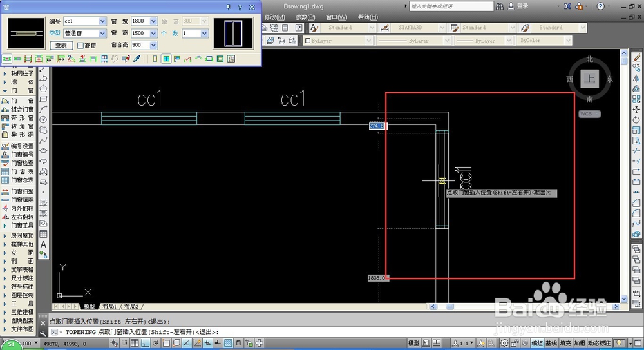Click the replace existing door/window paintbrush icon
The width and height of the screenshot is (644, 350).
pyautogui.click(x=126, y=59)
